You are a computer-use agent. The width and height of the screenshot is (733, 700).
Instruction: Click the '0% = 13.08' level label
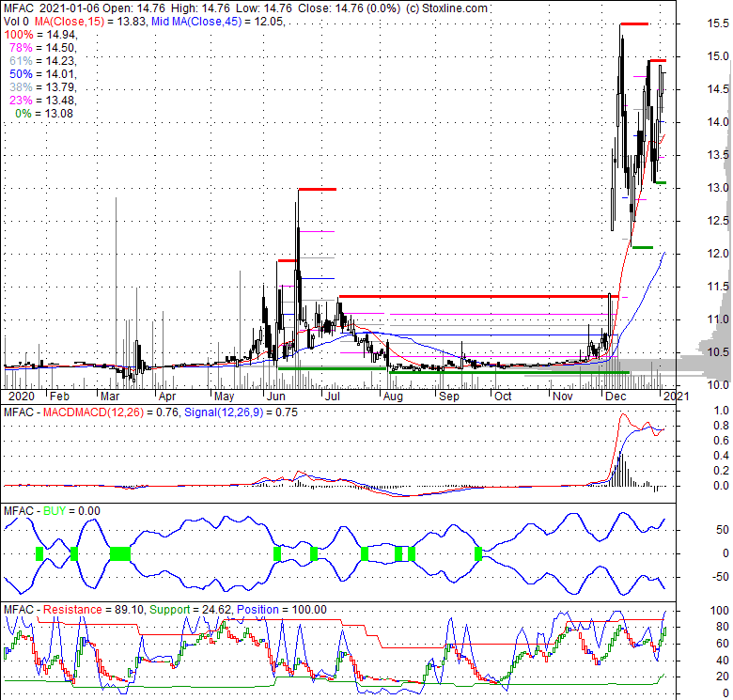(x=44, y=113)
